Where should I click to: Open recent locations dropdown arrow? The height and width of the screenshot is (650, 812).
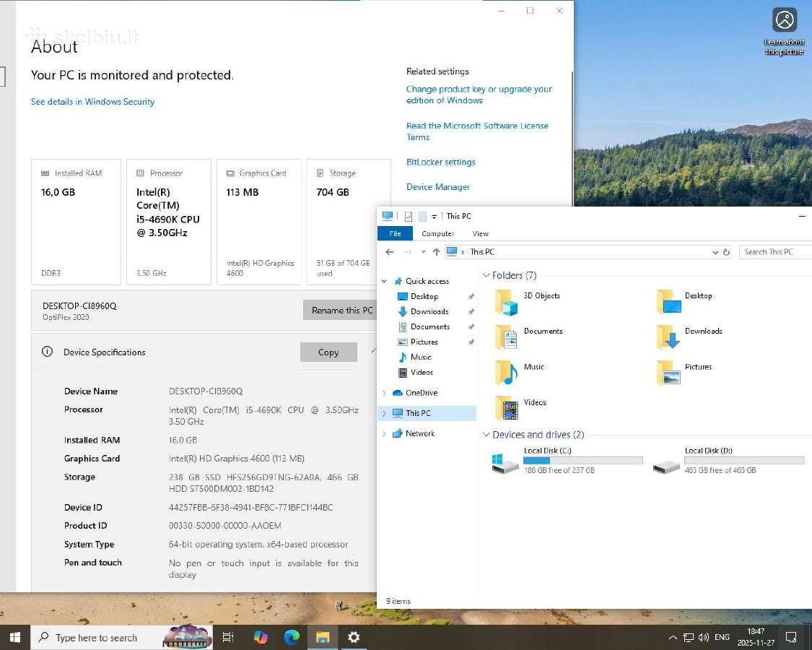[423, 252]
